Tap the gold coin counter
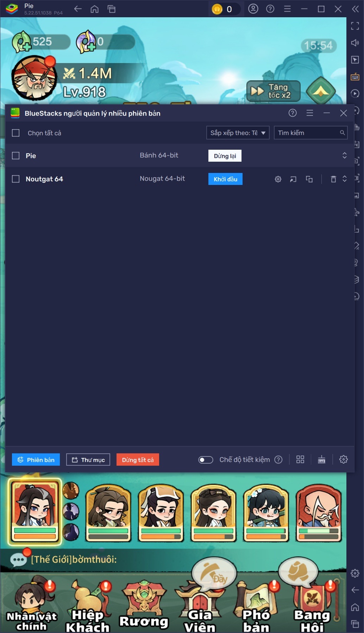Screen dimensions: 364x633 click(225, 9)
